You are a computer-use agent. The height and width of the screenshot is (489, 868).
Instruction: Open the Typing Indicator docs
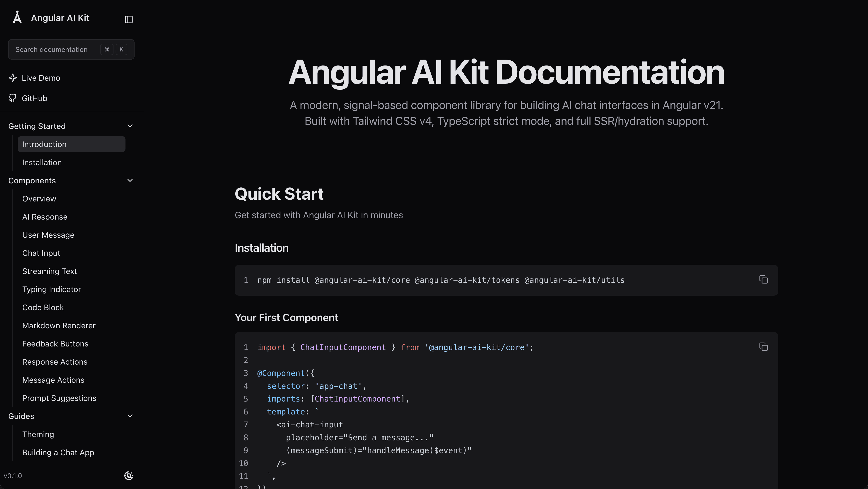pos(52,289)
